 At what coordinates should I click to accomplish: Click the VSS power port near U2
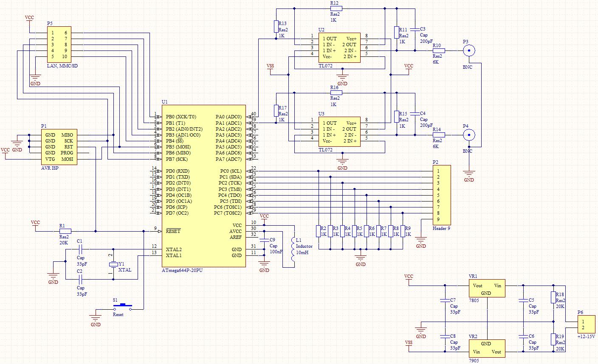270,69
